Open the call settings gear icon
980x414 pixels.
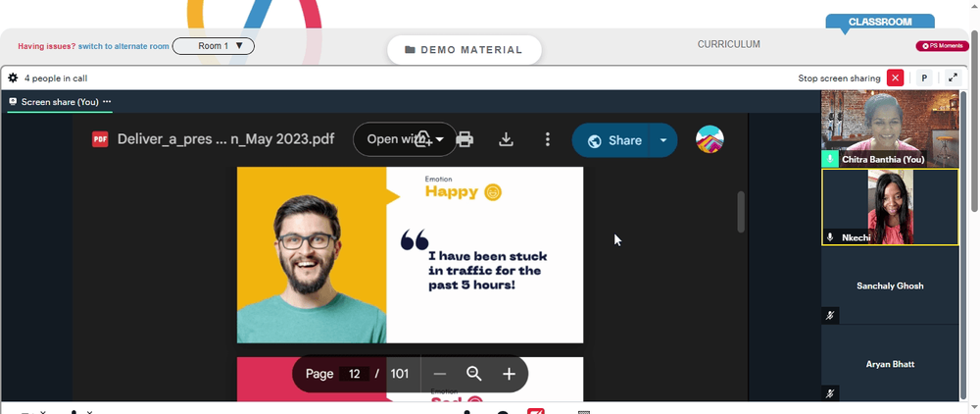[x=13, y=78]
